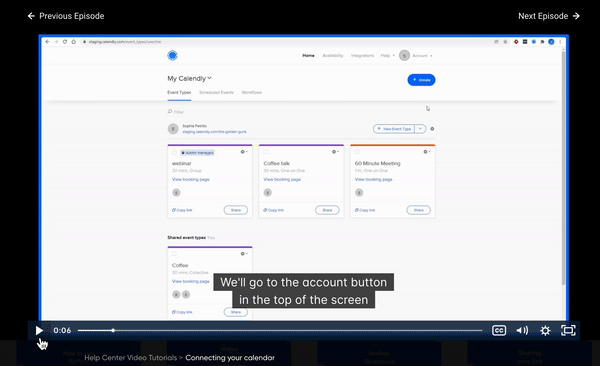
Task: Copy link for 60 Minute Meeting
Action: click(365, 210)
